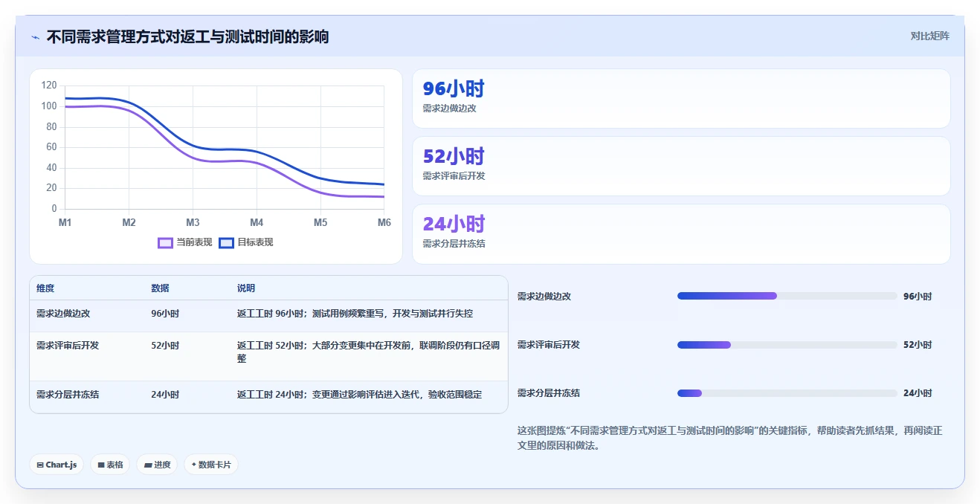This screenshot has height=504, width=980.
Task: Click the 维度 column header
Action: pyautogui.click(x=45, y=288)
